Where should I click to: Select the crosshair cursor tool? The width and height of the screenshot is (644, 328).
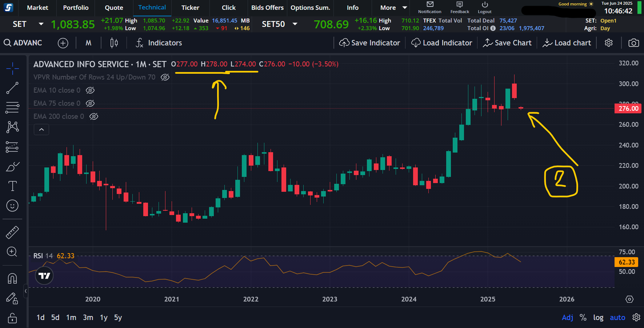[12, 68]
